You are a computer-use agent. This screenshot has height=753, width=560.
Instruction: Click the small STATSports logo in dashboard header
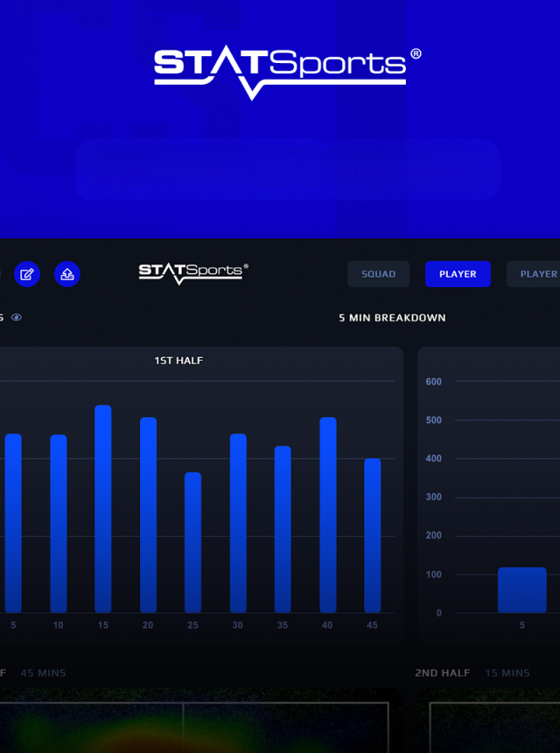(193, 273)
